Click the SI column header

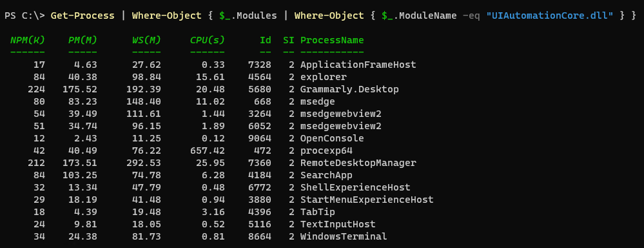(x=289, y=40)
